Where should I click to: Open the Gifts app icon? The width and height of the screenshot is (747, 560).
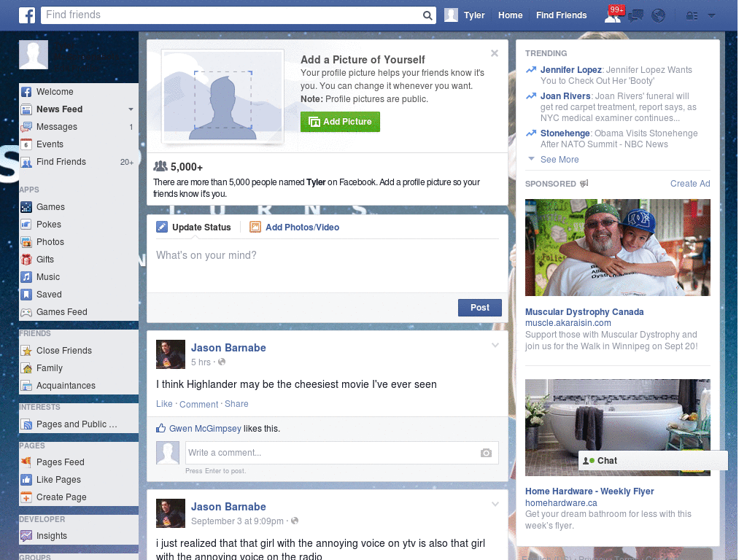pyautogui.click(x=26, y=260)
